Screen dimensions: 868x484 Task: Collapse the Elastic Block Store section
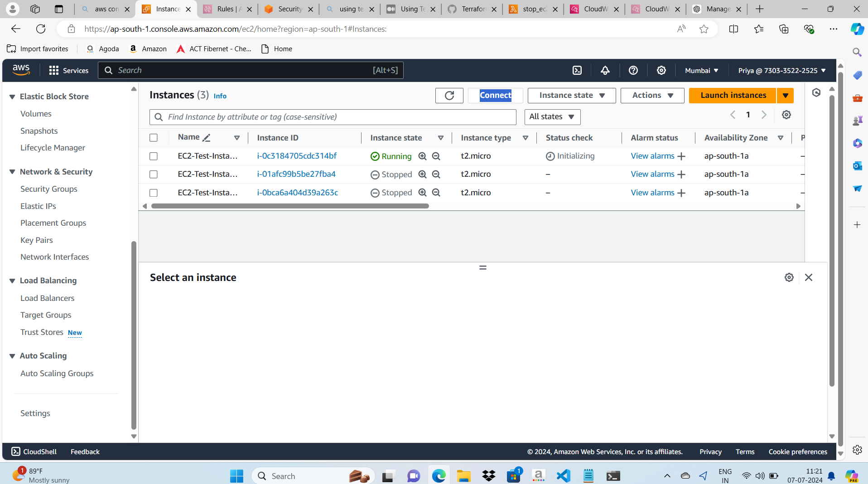pyautogui.click(x=12, y=97)
